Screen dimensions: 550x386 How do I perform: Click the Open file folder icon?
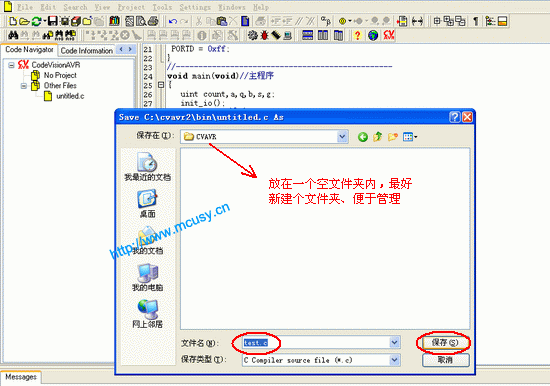[24, 21]
